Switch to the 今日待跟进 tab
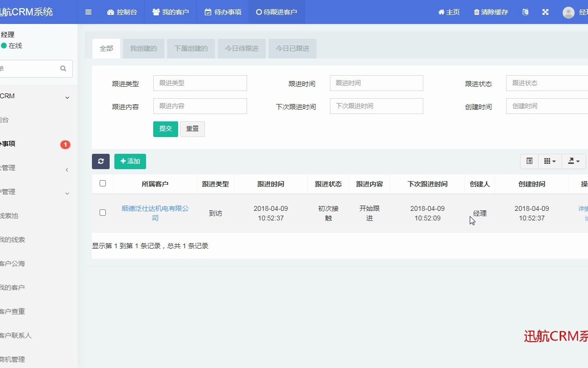 coord(241,48)
